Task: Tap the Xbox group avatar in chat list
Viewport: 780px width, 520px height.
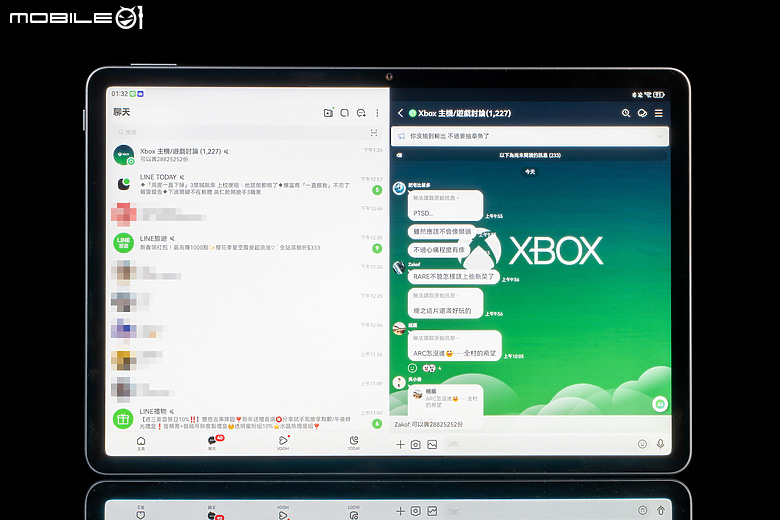Action: tap(123, 155)
